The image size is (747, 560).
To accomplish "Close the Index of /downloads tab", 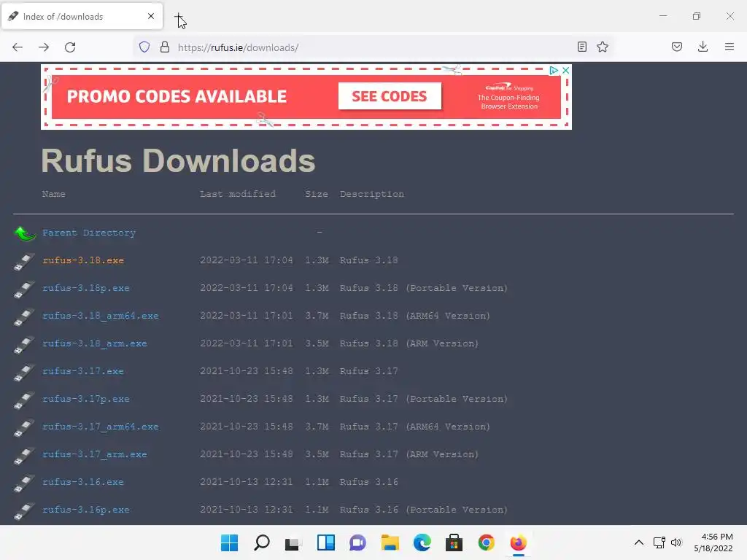I will coord(151,16).
